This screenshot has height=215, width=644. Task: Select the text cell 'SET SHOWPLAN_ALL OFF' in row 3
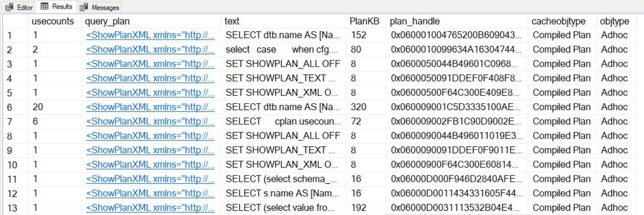(283, 64)
